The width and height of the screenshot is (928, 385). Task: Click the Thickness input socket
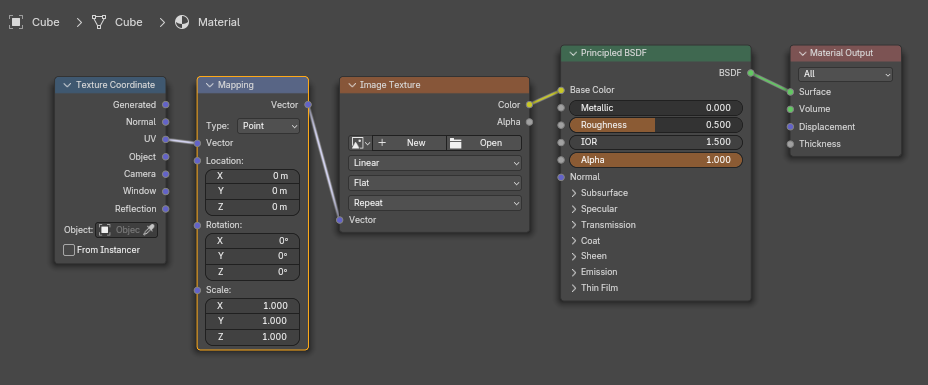pyautogui.click(x=790, y=144)
